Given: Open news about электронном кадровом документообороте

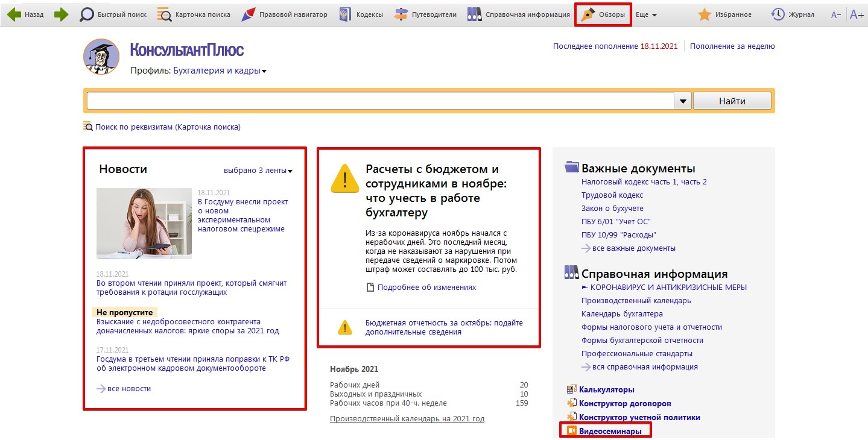Looking at the screenshot, I should [x=193, y=363].
